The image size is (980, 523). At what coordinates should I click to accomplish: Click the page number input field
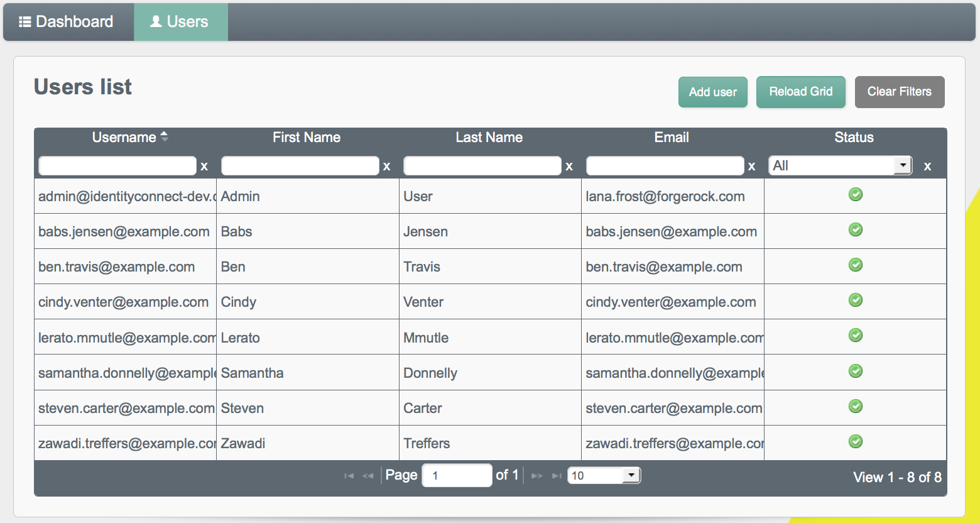click(457, 475)
